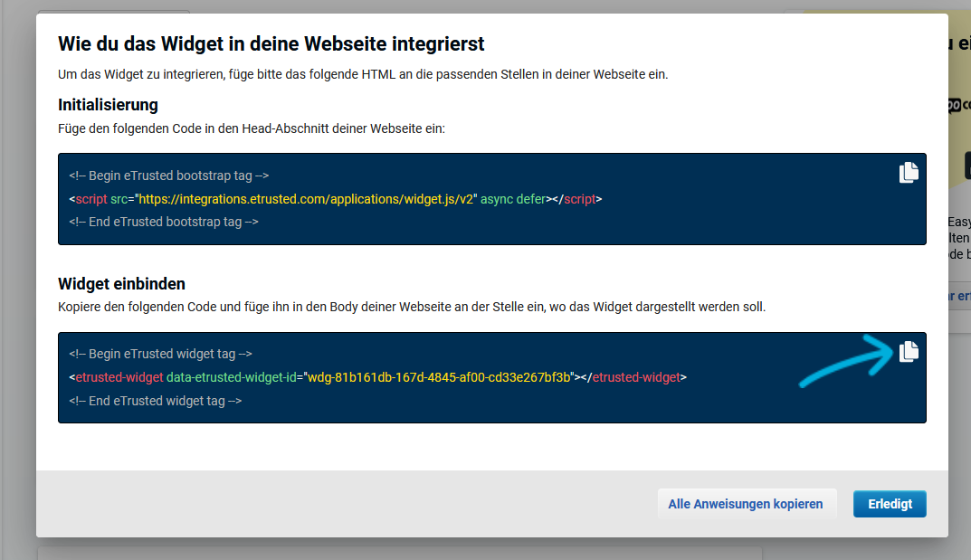Click the dialog title about widget integration
The image size is (971, 560).
[x=271, y=43]
